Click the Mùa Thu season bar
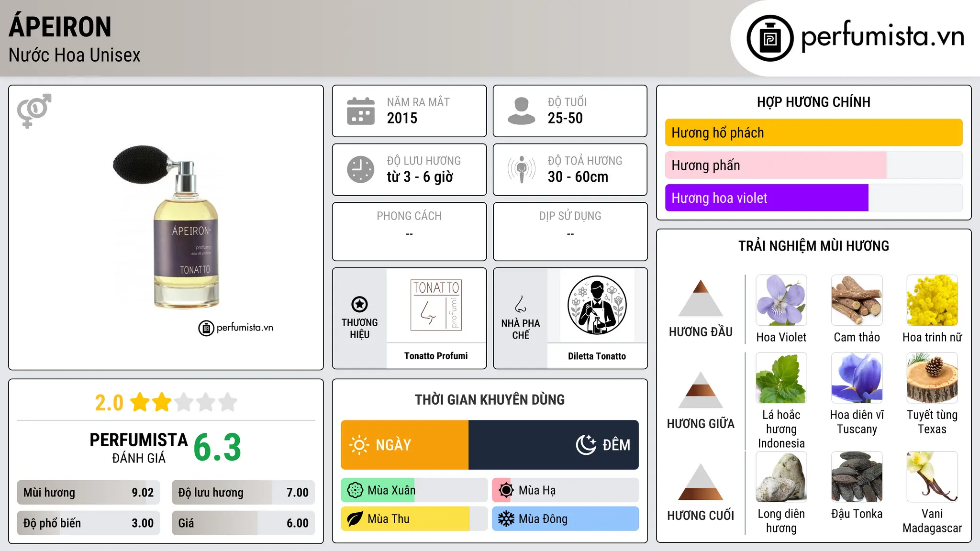 coord(414,519)
